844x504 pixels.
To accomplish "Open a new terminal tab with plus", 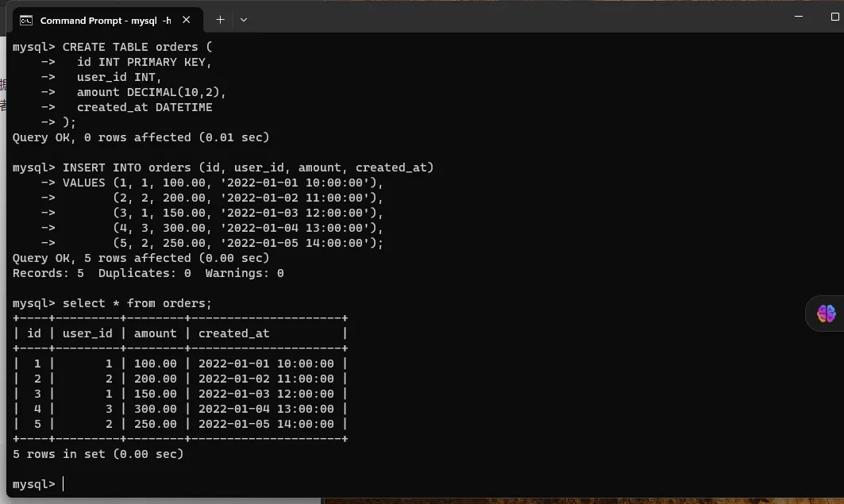I will point(220,19).
